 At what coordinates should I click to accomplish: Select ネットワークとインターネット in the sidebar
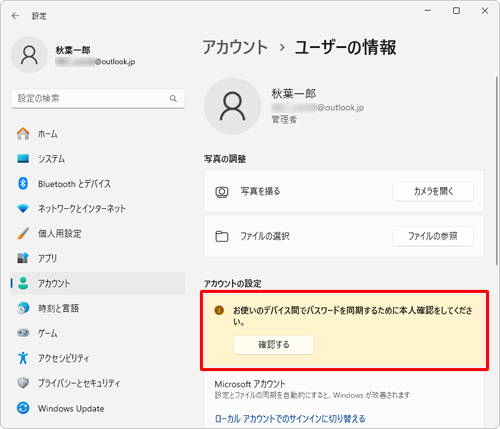pos(97,208)
